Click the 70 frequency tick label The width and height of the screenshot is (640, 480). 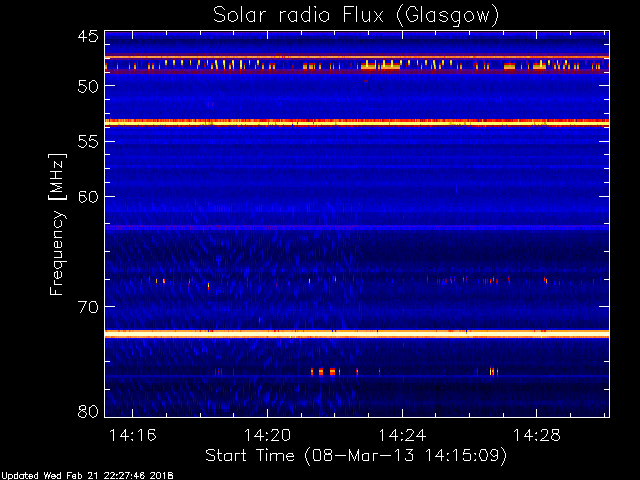pyautogui.click(x=88, y=307)
